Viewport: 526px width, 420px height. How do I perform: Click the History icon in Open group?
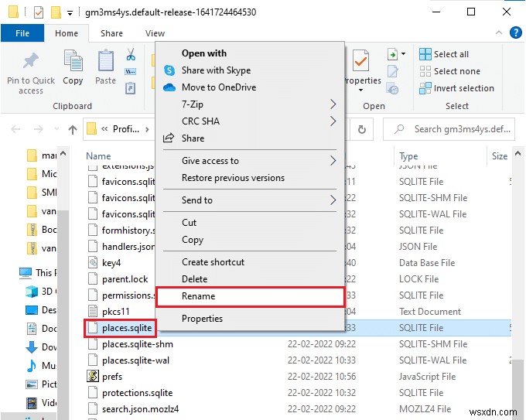click(392, 88)
